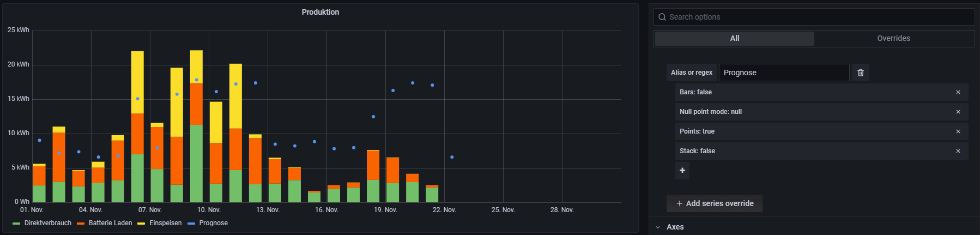Focus the Search options input field
The width and height of the screenshot is (980, 235).
point(818,17)
